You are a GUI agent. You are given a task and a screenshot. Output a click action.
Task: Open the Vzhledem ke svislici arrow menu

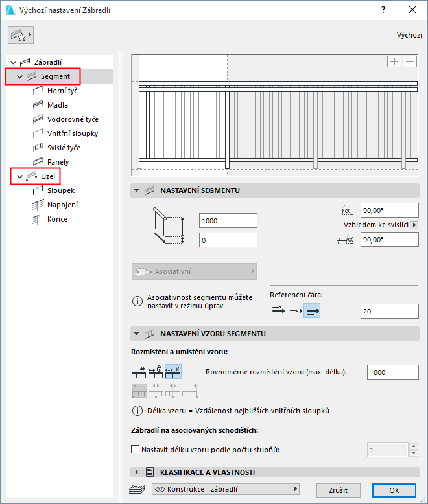point(414,225)
